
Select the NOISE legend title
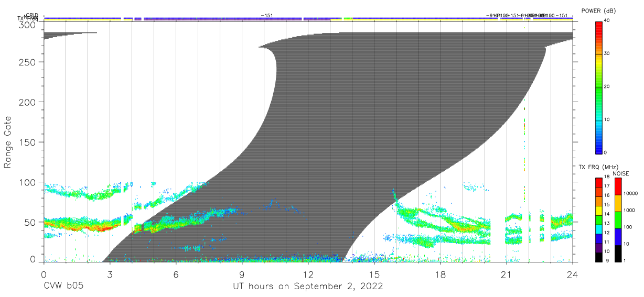[x=621, y=174]
